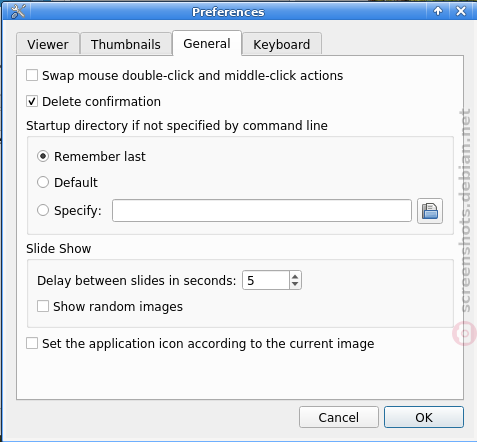477x442 pixels.
Task: Decrease slide delay with the down arrow
Action: tap(295, 284)
